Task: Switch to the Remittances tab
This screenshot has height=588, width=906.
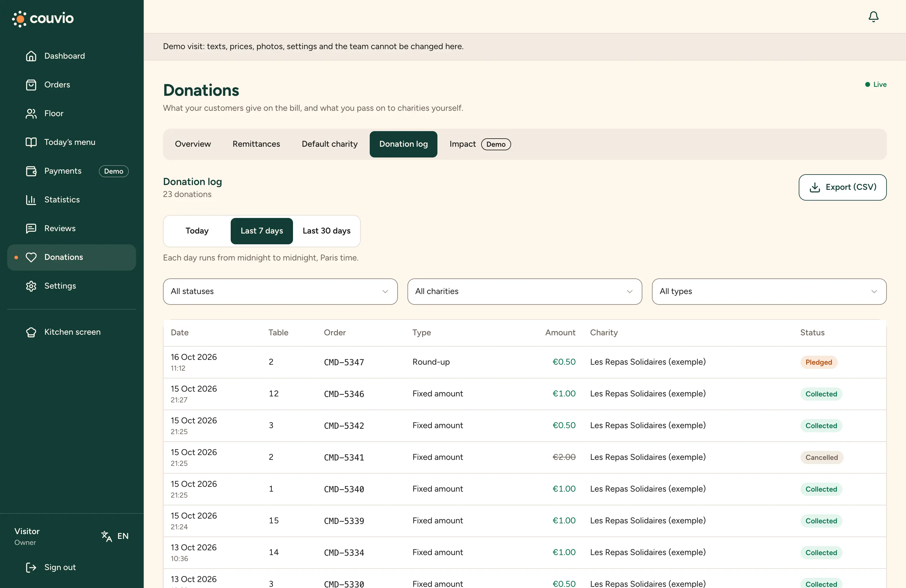Action: 256,144
